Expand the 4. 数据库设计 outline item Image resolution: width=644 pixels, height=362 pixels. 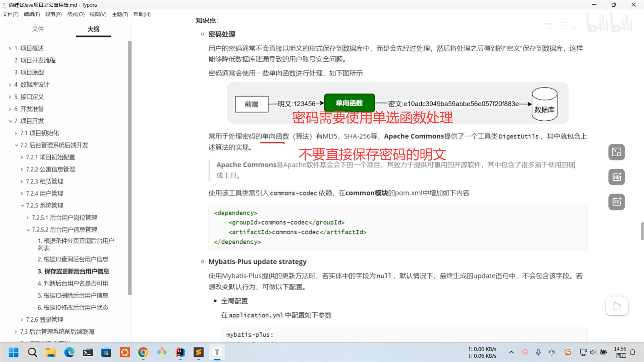point(10,85)
